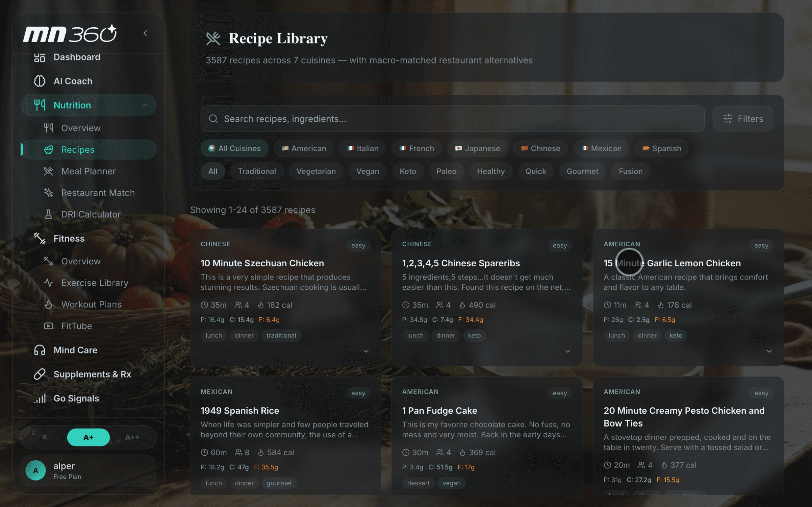Click the Dashboard grid icon
Image resolution: width=812 pixels, height=507 pixels.
[x=39, y=57]
